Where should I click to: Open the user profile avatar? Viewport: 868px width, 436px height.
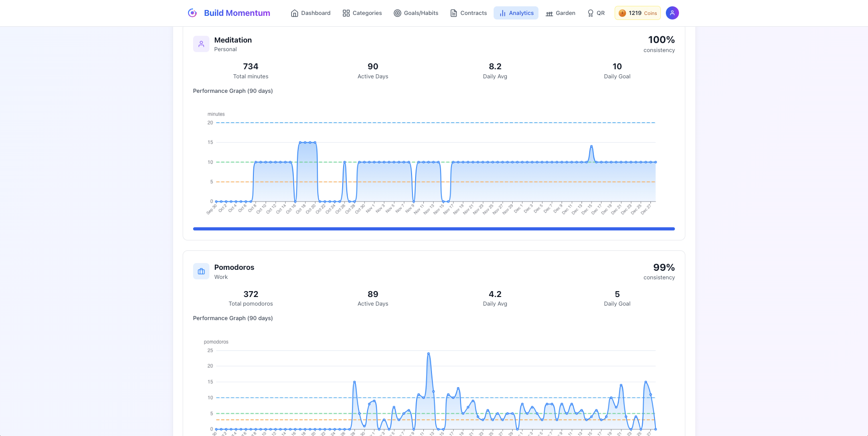672,13
